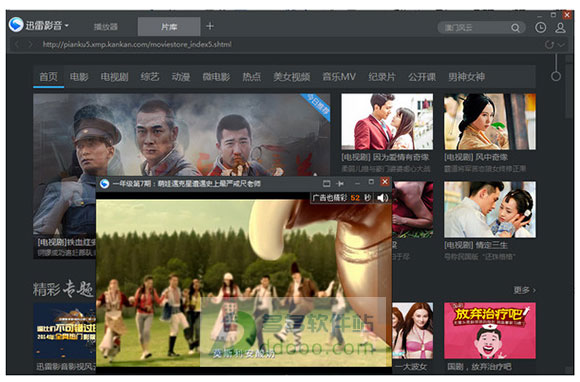
Task: Select the 电影 navigation item
Action: click(79, 77)
